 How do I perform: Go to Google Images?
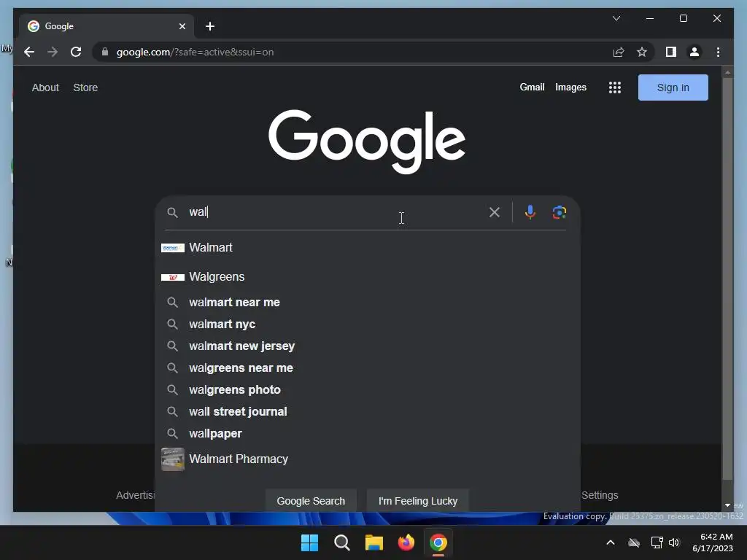[x=570, y=87]
